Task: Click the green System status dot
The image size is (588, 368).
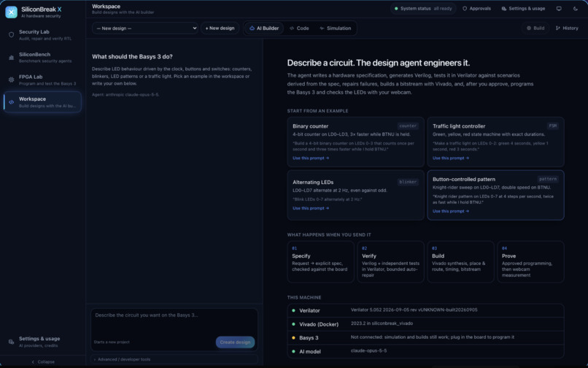Action: click(396, 8)
